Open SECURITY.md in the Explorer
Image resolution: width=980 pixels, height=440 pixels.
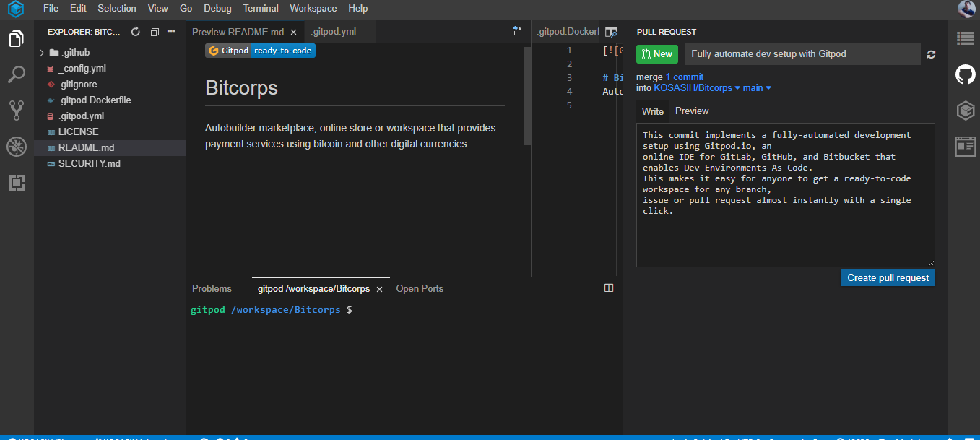tap(110, 164)
